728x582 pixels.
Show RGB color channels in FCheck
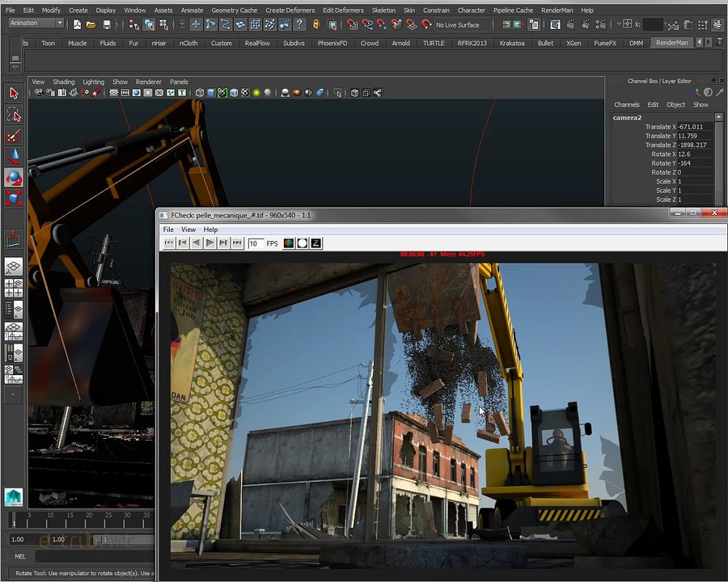(288, 242)
